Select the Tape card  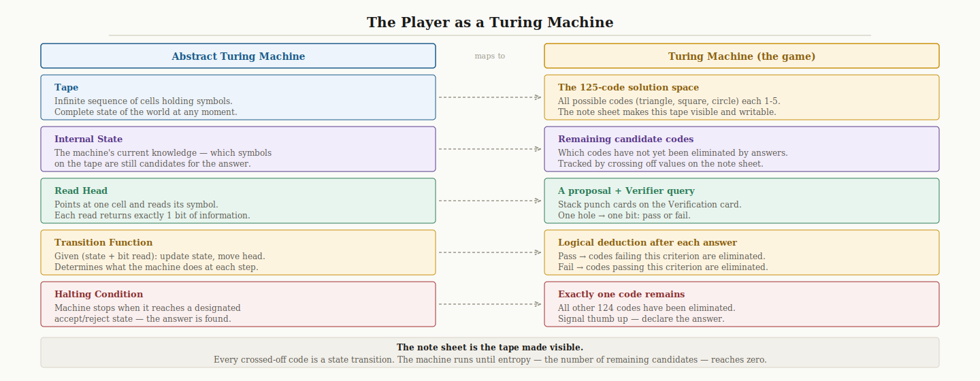click(x=238, y=97)
